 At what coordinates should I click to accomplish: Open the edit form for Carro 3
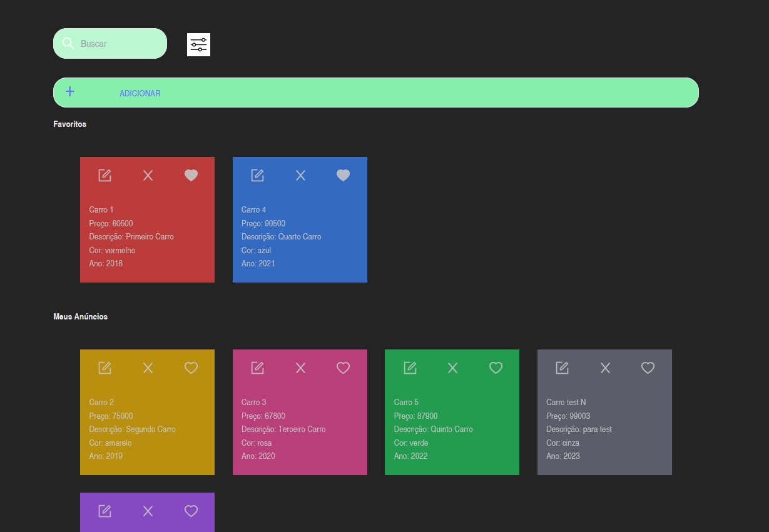257,368
